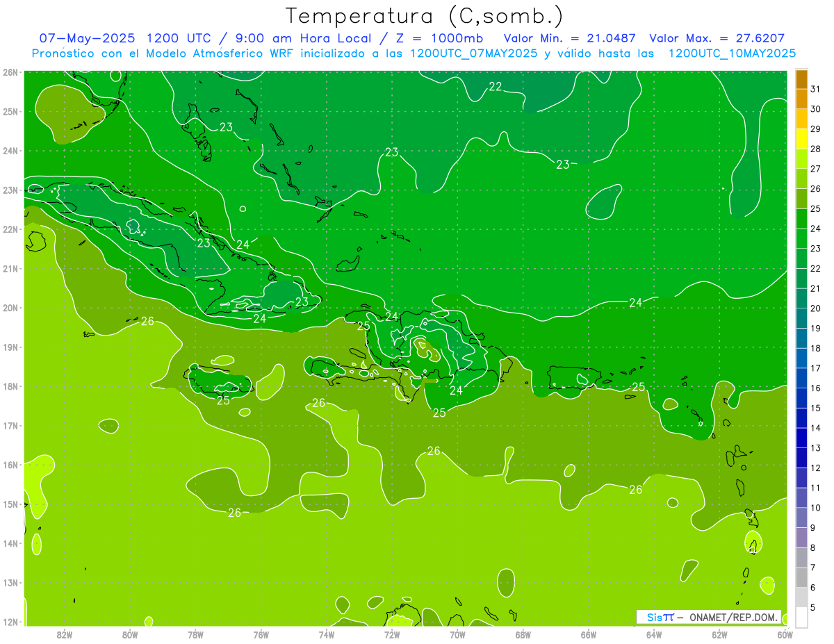
Task: Click the legend scale value "5"
Action: (x=814, y=607)
